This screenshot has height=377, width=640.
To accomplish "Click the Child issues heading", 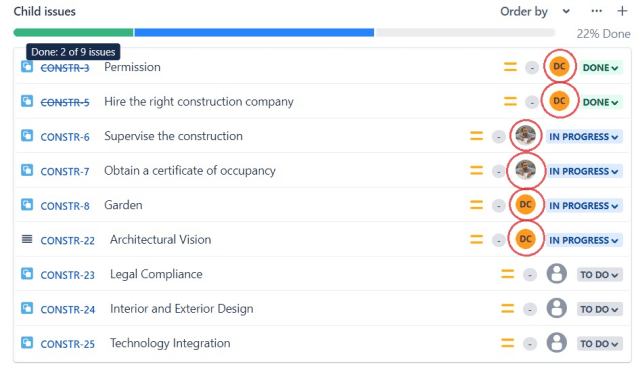I will [44, 11].
